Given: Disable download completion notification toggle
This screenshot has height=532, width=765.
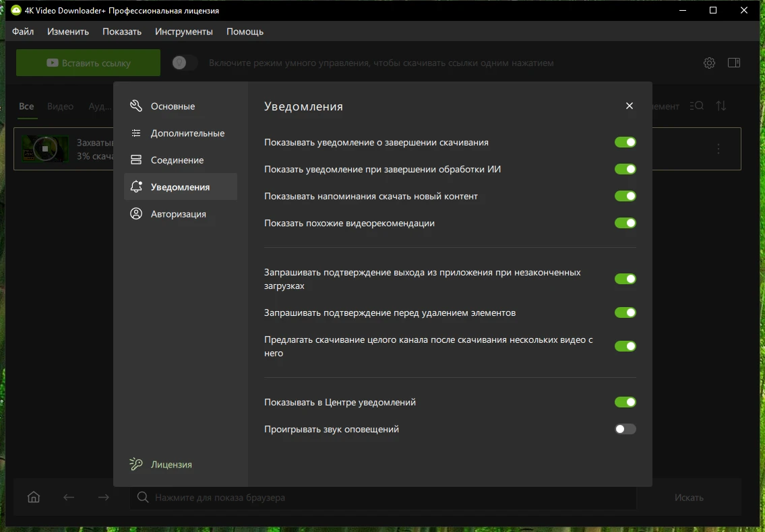Looking at the screenshot, I should 625,142.
